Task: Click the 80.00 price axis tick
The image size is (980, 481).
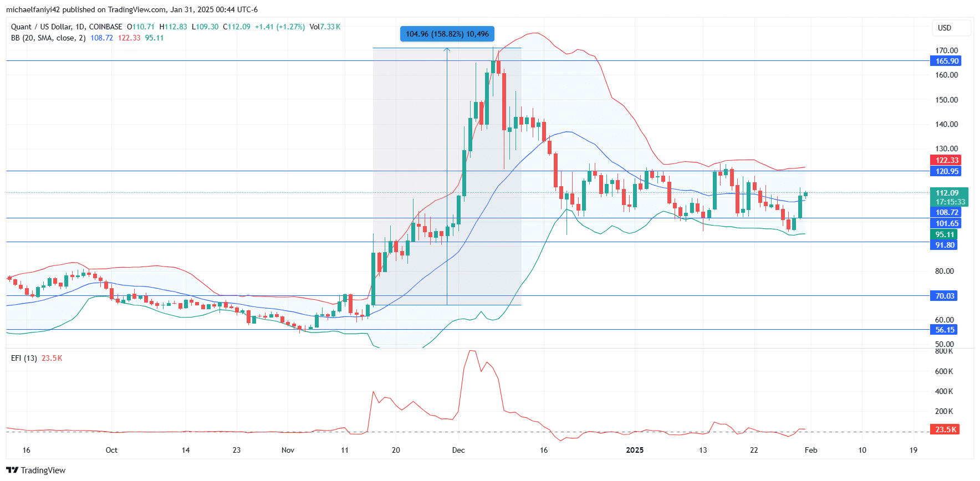Action: point(945,271)
